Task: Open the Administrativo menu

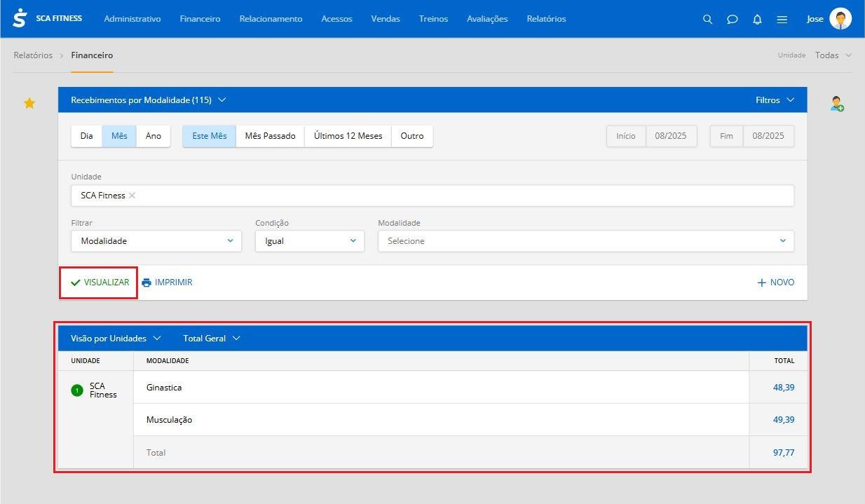Action: click(x=132, y=19)
